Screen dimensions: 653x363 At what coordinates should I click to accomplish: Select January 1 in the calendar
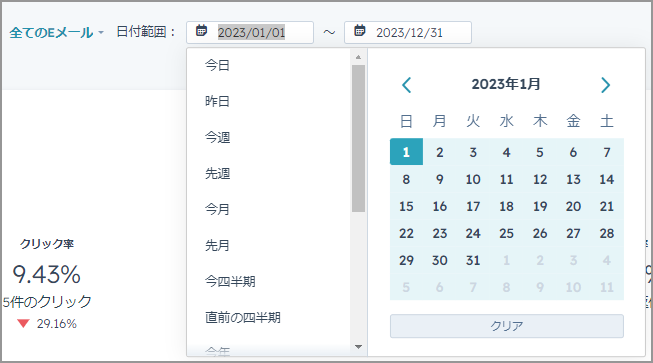tap(406, 152)
